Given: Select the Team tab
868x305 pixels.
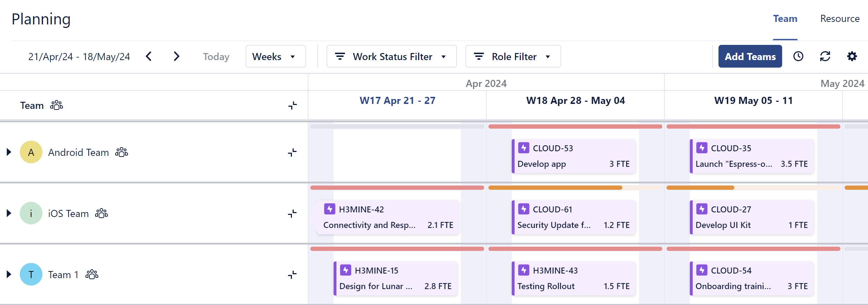Looking at the screenshot, I should pyautogui.click(x=785, y=19).
